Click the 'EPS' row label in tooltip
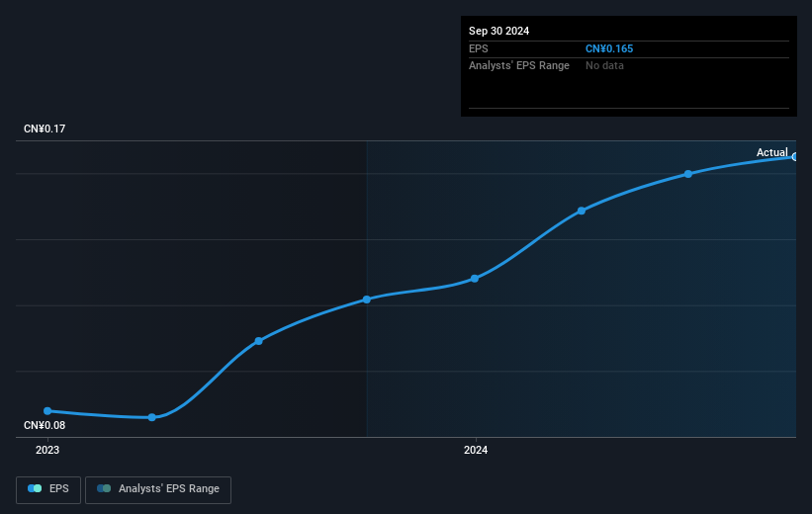Screen dimensions: 812x514 [479, 48]
